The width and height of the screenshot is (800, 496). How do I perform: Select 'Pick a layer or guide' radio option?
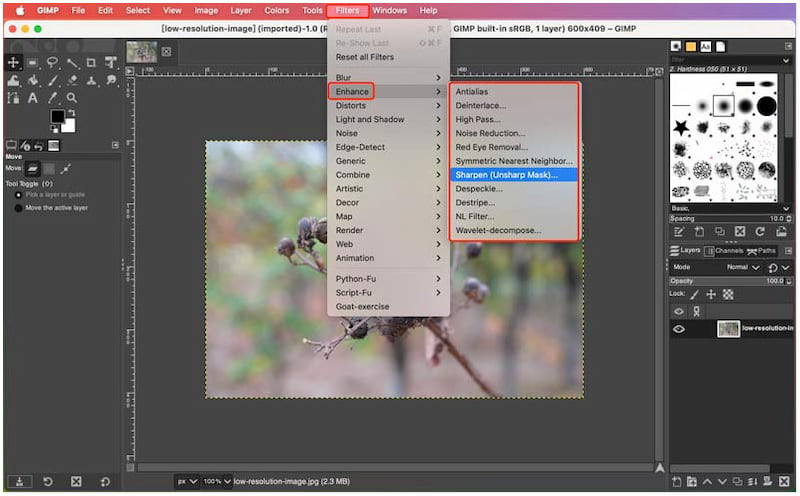click(x=18, y=195)
